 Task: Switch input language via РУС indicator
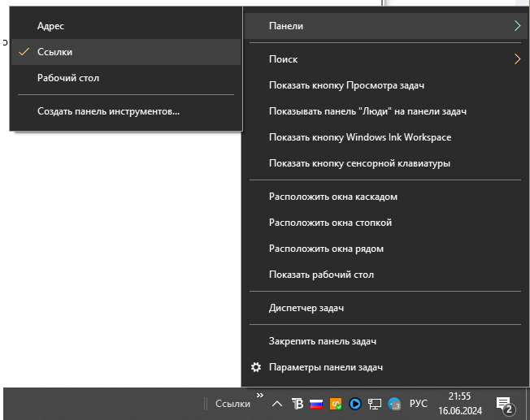(x=419, y=404)
